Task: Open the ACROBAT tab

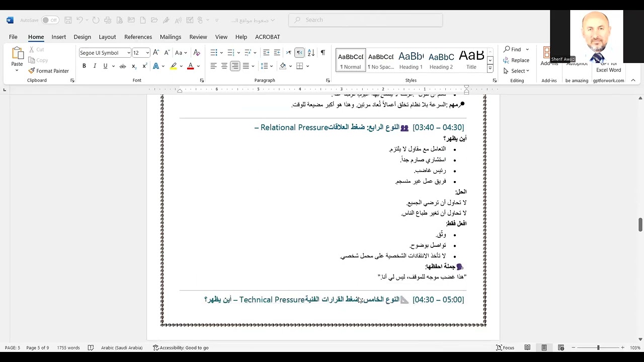Action: (x=268, y=37)
